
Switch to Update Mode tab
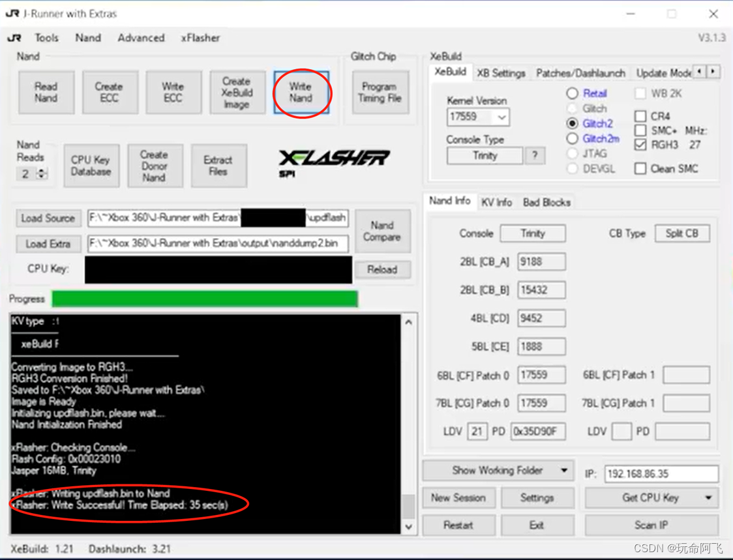coord(664,73)
